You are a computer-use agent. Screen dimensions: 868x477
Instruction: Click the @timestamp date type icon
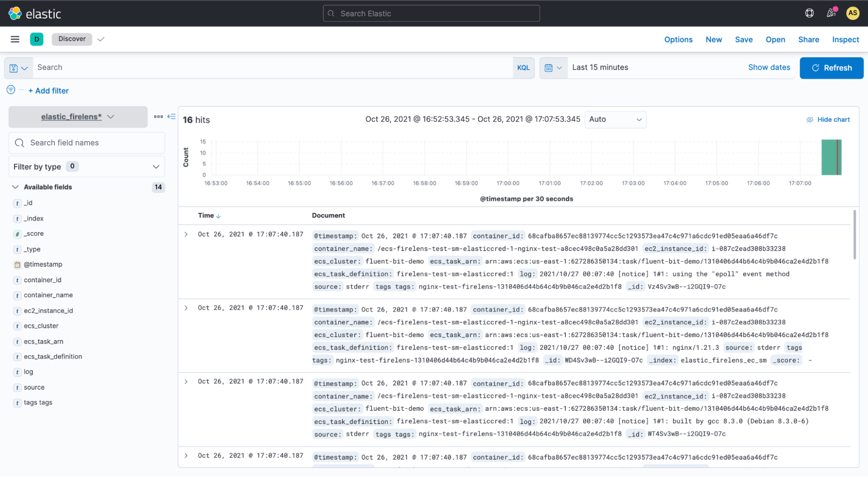click(17, 265)
